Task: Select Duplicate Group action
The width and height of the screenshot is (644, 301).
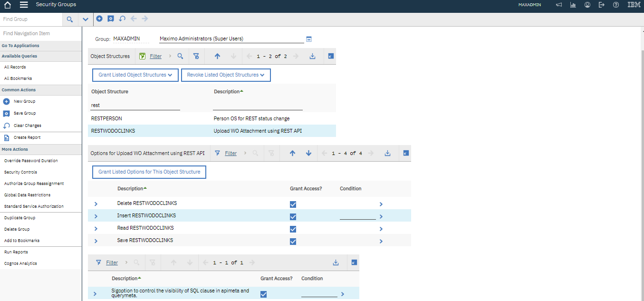Action: [19, 217]
